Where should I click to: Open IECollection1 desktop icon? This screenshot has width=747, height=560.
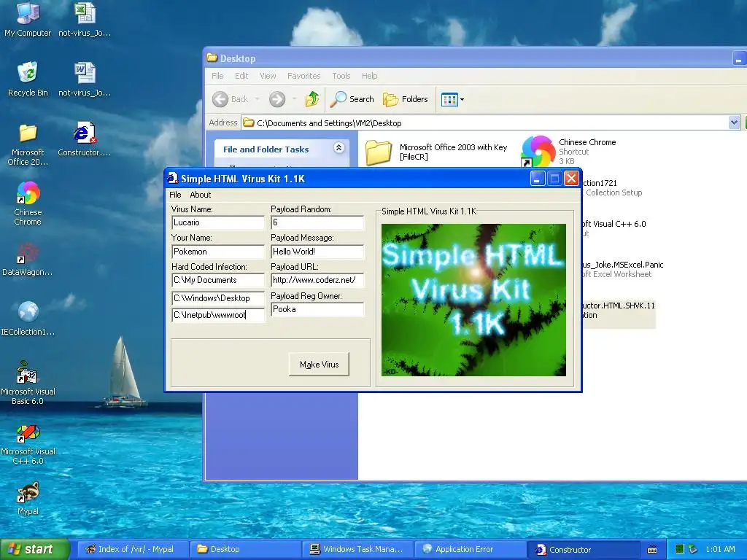[x=28, y=319]
